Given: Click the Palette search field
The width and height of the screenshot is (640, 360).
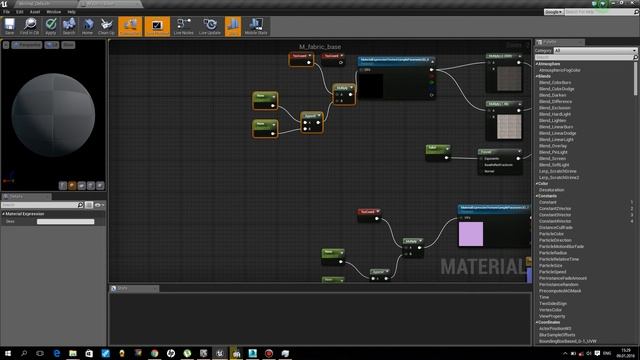Looking at the screenshot, I should [584, 58].
